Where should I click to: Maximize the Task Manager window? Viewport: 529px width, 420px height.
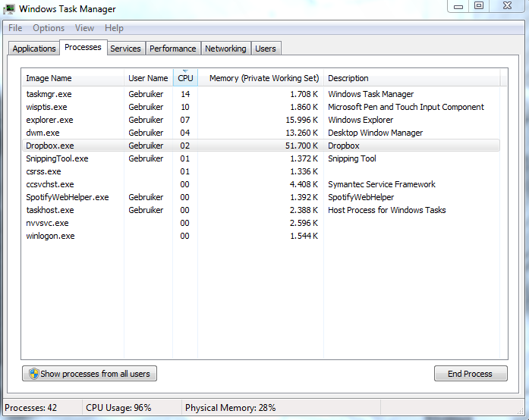(479, 6)
